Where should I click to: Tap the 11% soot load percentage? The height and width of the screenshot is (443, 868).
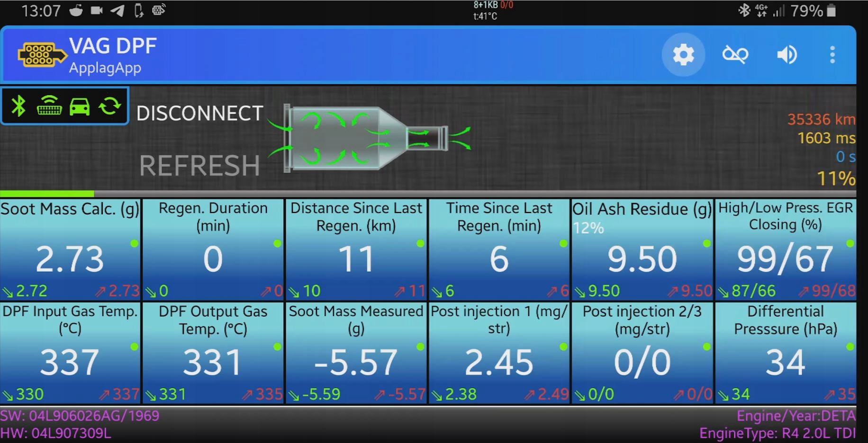point(836,178)
